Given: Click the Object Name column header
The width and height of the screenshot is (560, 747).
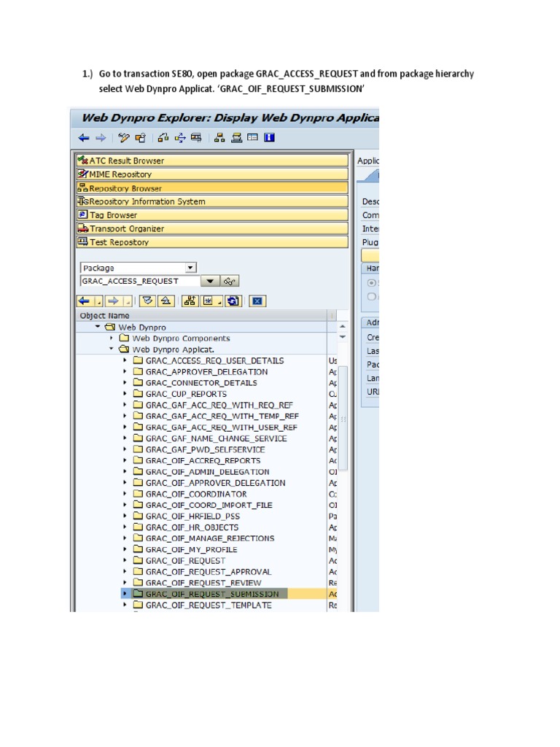Looking at the screenshot, I should (201, 315).
